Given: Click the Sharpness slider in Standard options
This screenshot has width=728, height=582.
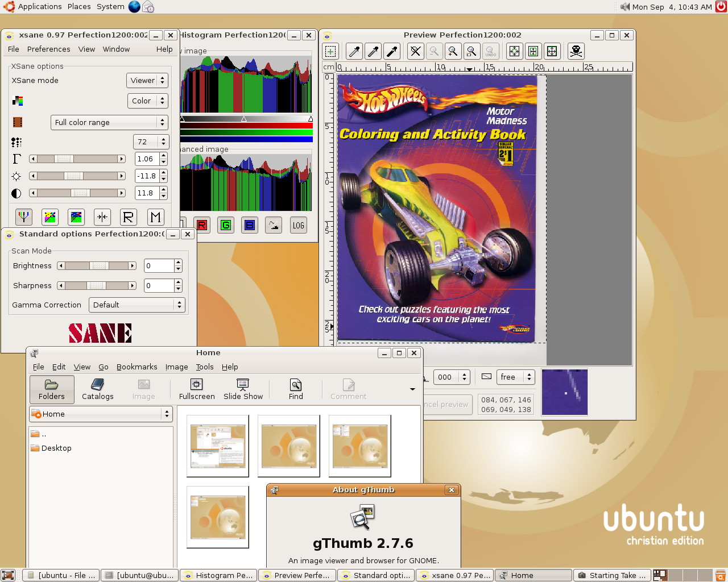Looking at the screenshot, I should (97, 285).
